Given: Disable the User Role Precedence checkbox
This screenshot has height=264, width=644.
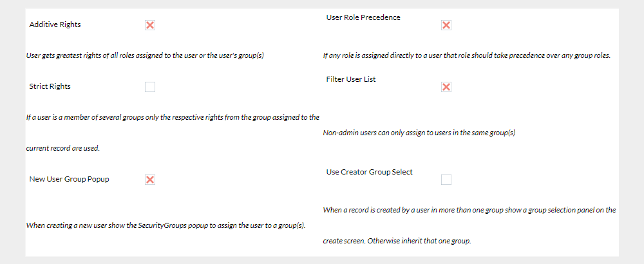Looking at the screenshot, I should click(x=446, y=25).
